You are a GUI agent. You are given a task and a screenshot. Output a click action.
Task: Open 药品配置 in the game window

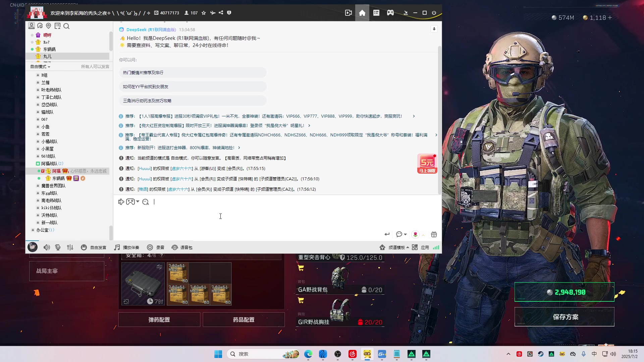(244, 320)
